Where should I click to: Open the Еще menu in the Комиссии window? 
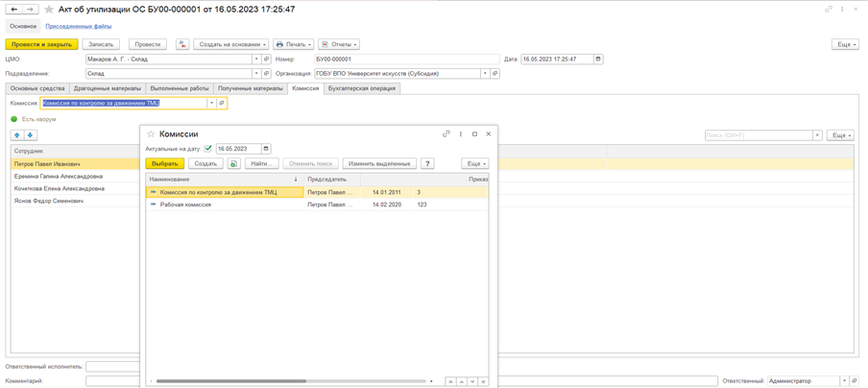pos(475,163)
